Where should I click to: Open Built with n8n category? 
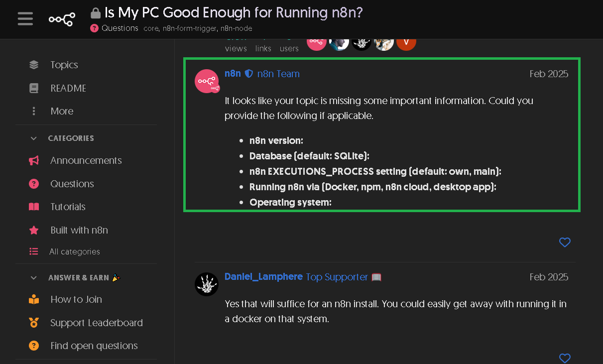79,230
